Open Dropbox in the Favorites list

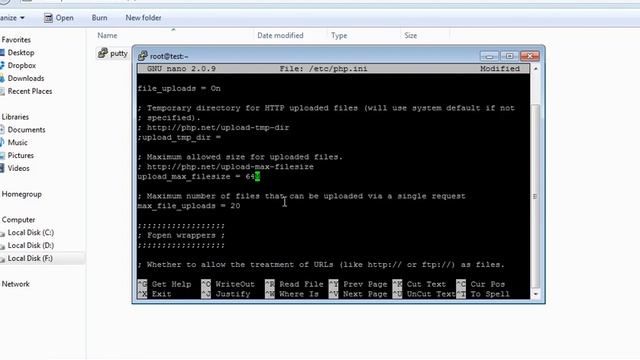[22, 65]
